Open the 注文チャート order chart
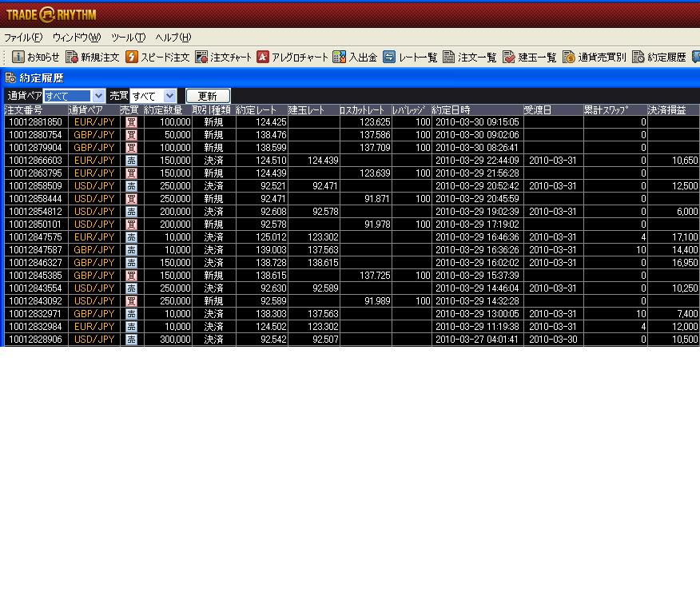 pyautogui.click(x=224, y=58)
